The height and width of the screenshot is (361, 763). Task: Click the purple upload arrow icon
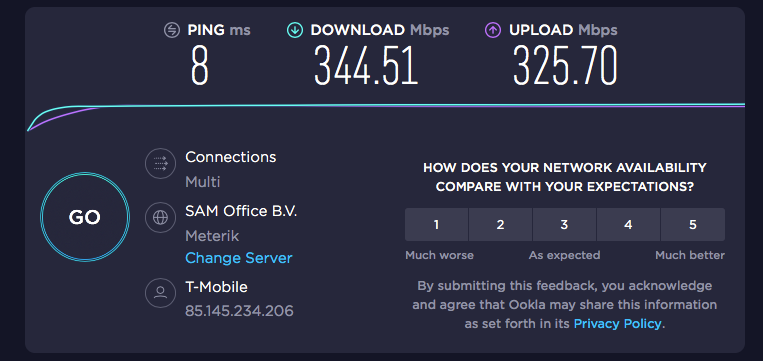coord(493,30)
